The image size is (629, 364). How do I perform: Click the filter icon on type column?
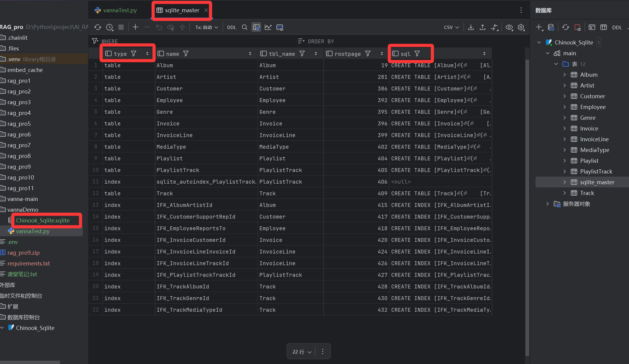tap(134, 54)
